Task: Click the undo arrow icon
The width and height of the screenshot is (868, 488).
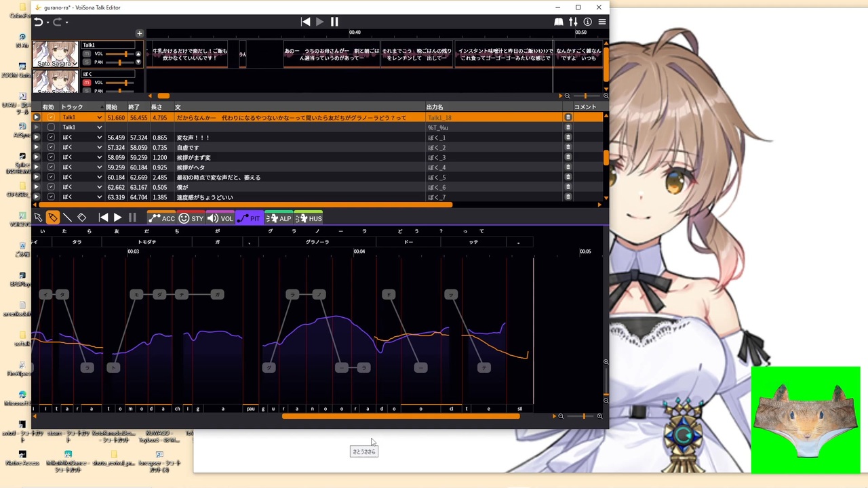Action: click(x=39, y=22)
